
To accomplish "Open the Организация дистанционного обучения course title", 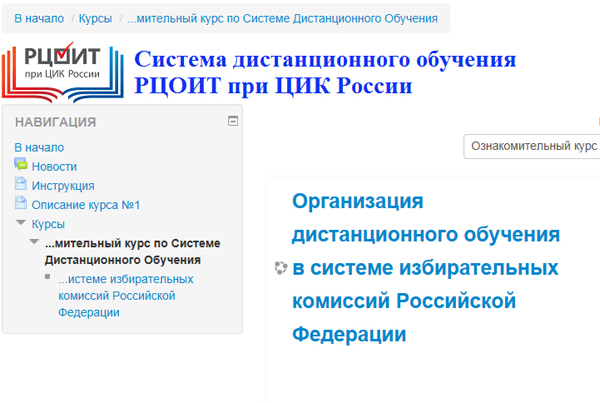I will pyautogui.click(x=426, y=267).
